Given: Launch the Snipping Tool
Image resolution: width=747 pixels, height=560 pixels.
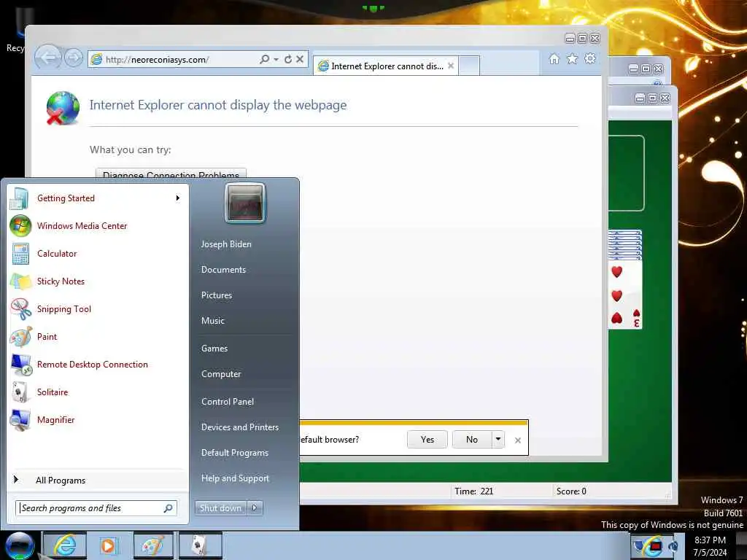Looking at the screenshot, I should coord(96,308).
